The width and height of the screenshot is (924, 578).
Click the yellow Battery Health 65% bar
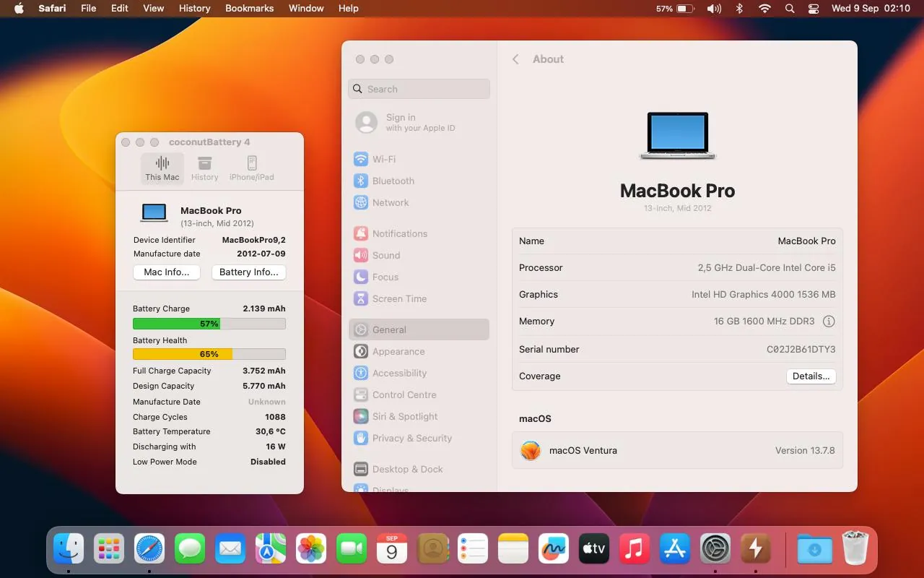(x=209, y=354)
